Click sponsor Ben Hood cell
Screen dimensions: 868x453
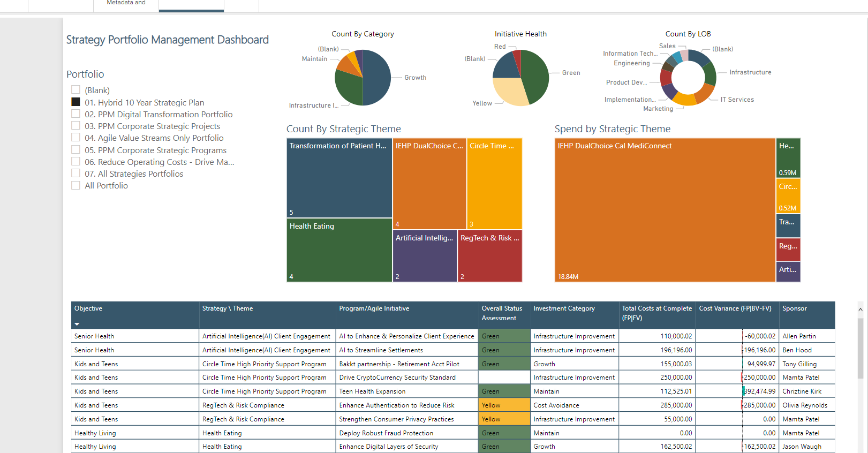tap(807, 350)
